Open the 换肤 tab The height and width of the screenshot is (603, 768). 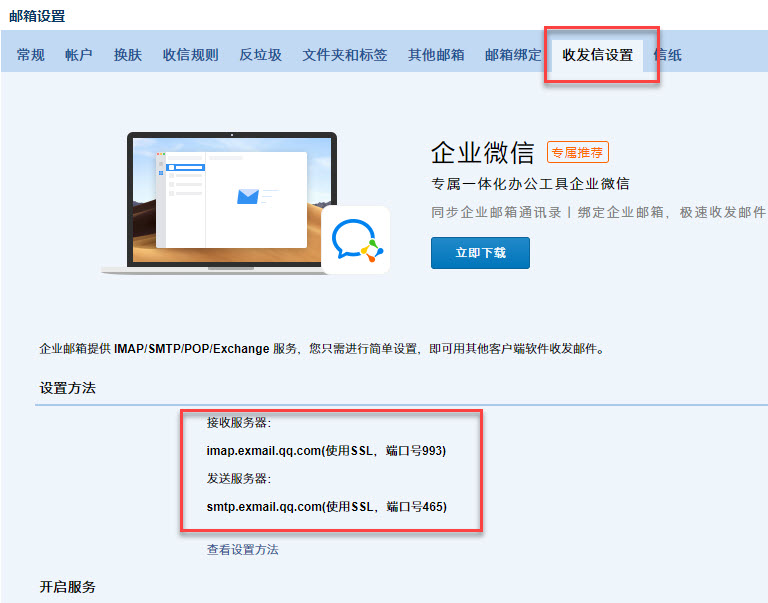point(128,55)
